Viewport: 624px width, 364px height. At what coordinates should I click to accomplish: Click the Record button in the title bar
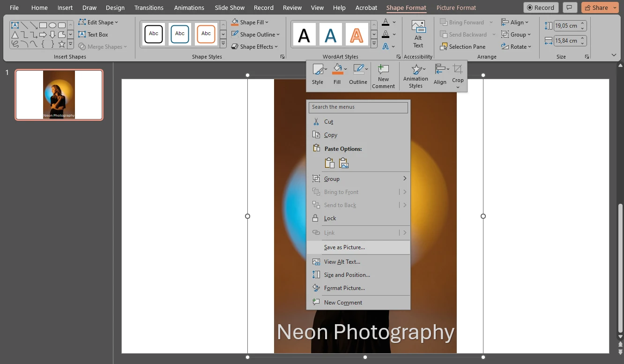pyautogui.click(x=541, y=7)
